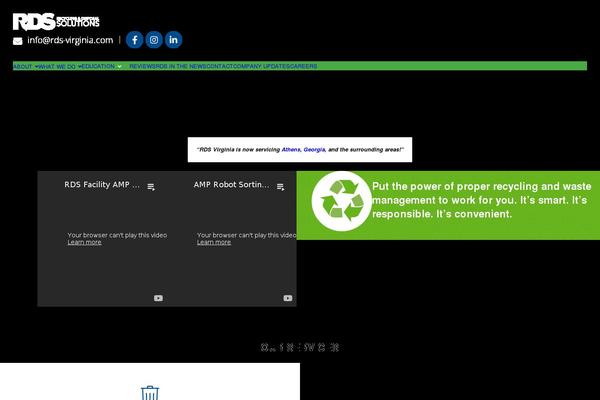The image size is (600, 400).
Task: Click the RDS Facility AMP video player
Action: [x=102, y=238]
